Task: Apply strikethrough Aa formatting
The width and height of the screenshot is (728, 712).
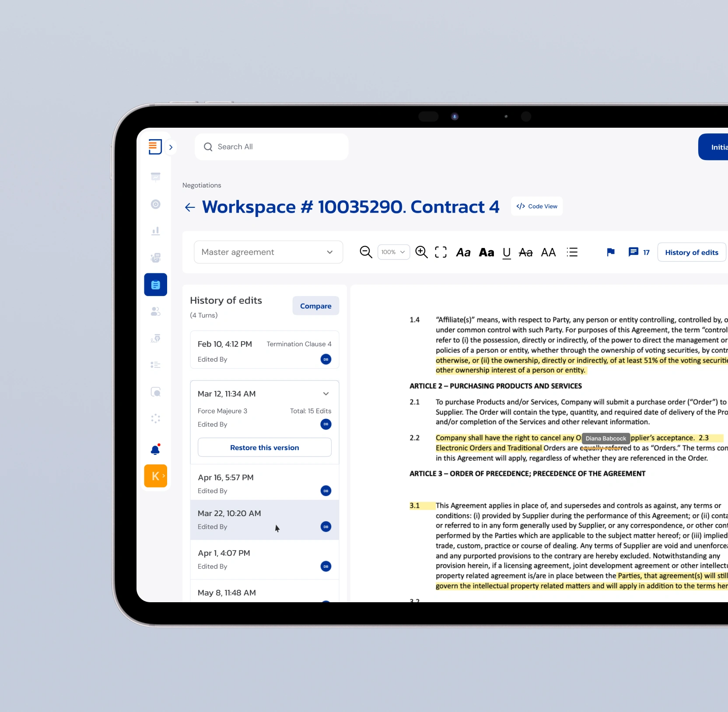Action: tap(525, 252)
